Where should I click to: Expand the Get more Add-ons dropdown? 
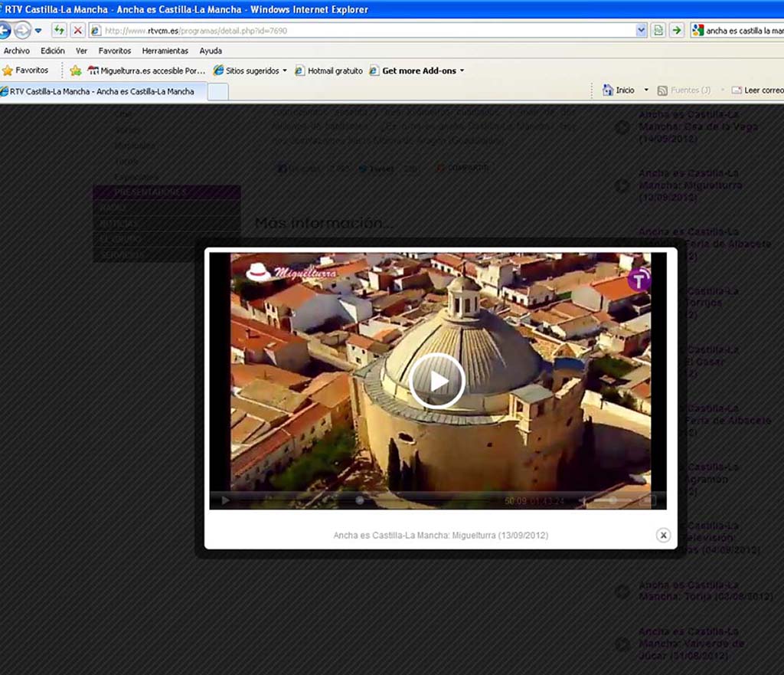click(462, 70)
